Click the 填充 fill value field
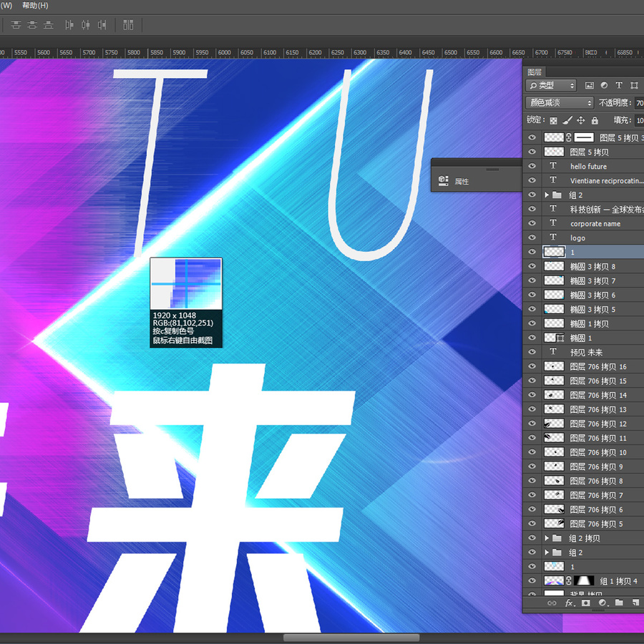 639,120
